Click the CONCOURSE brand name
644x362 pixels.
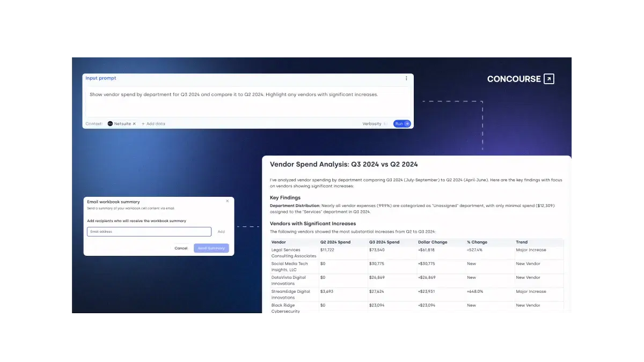[x=514, y=79]
